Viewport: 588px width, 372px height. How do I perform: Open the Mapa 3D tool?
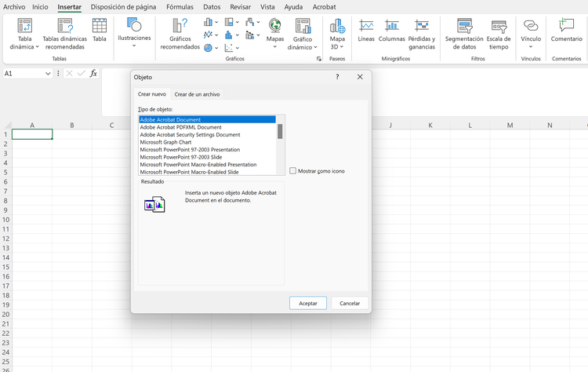point(337,35)
